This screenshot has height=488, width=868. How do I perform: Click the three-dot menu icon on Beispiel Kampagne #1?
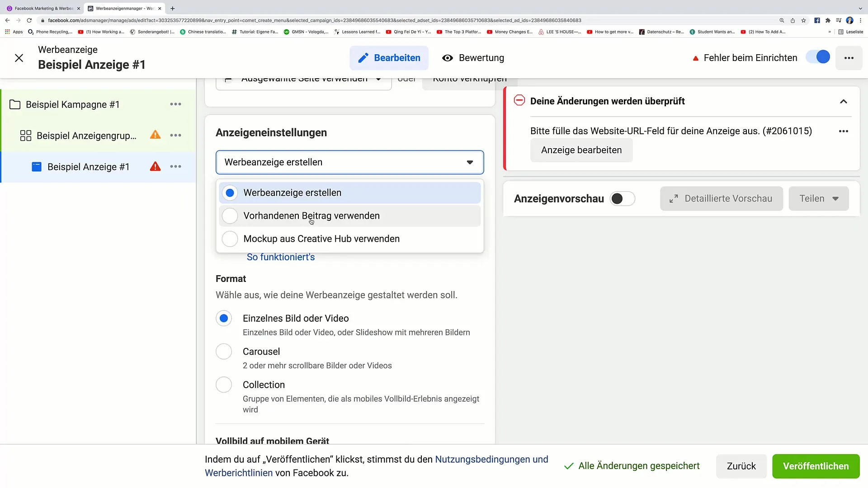click(x=175, y=104)
